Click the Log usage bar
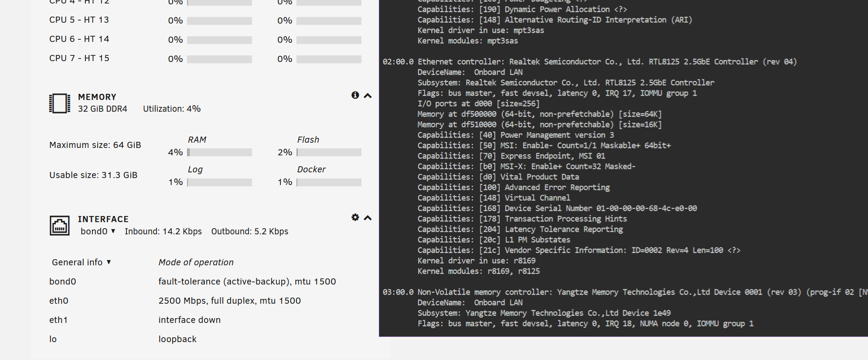Image resolution: width=868 pixels, height=360 pixels. (x=219, y=182)
